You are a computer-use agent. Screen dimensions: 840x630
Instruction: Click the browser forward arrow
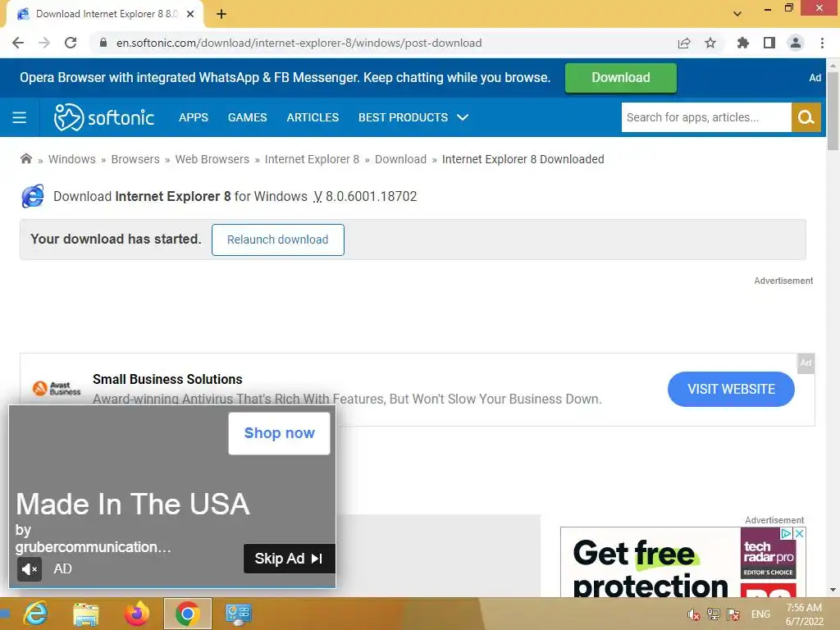click(x=44, y=43)
